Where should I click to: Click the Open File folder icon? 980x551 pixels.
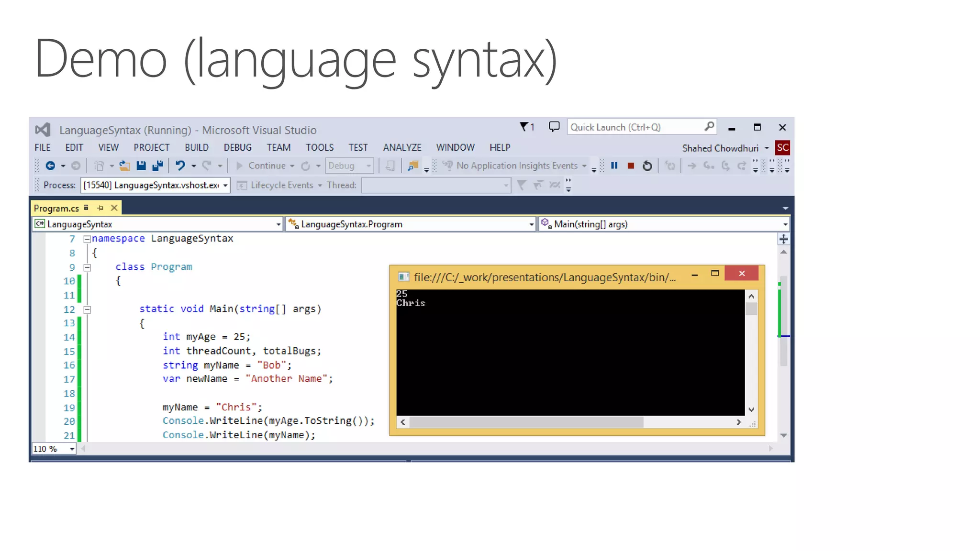125,165
